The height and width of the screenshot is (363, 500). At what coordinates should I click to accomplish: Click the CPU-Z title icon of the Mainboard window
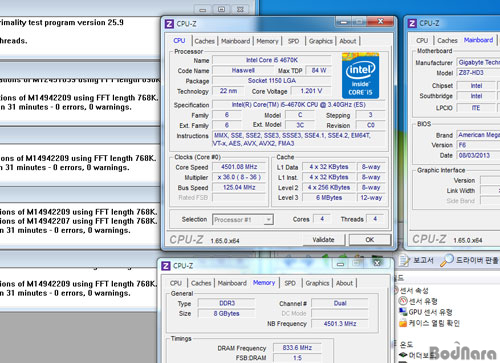coord(412,23)
